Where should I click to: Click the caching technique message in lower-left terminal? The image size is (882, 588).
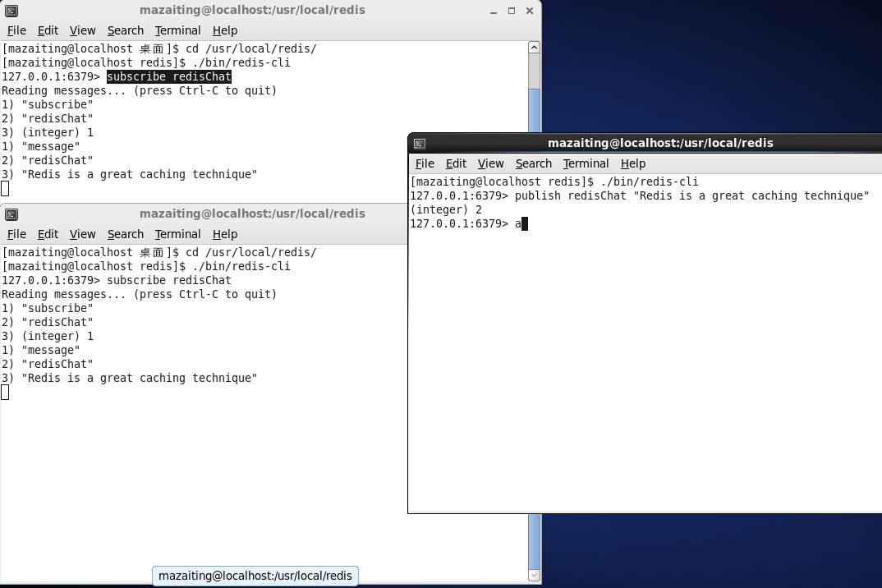[x=130, y=378]
